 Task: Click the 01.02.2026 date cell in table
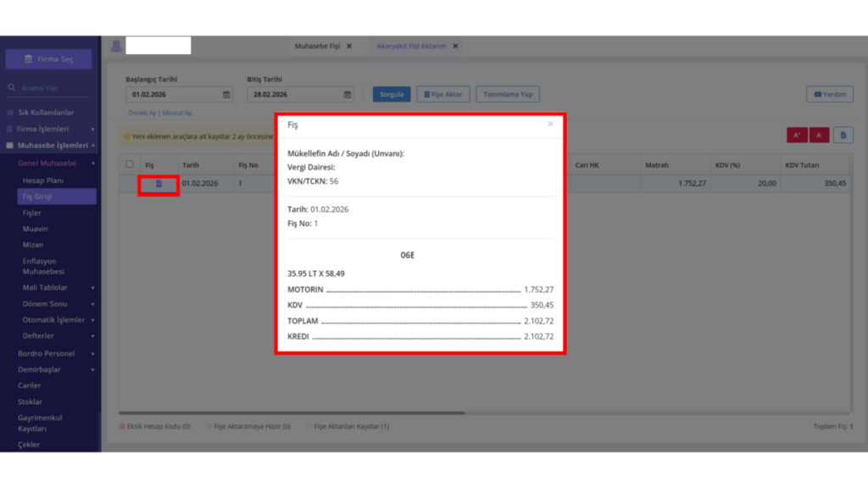click(200, 184)
